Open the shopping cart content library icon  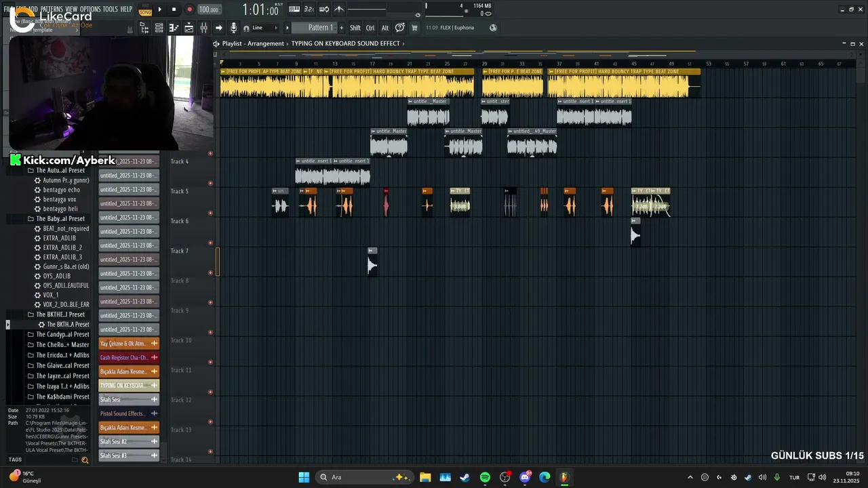(414, 28)
